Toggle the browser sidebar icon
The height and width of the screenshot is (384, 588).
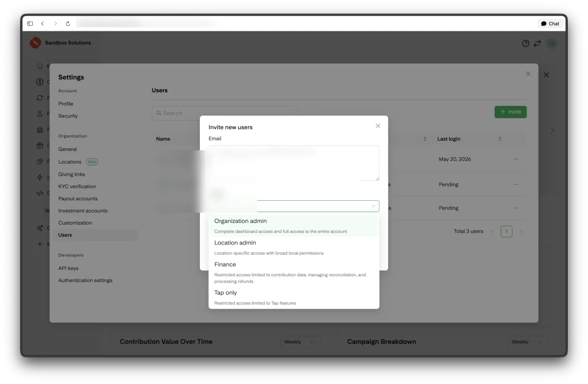pyautogui.click(x=30, y=24)
